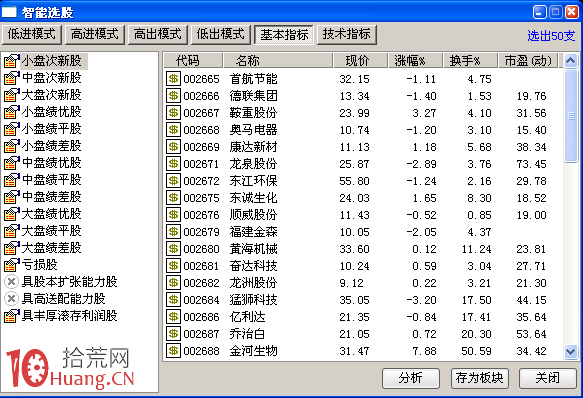Select 中盘绩平股 in the category list
Screen dimensions: 583x398
point(51,180)
